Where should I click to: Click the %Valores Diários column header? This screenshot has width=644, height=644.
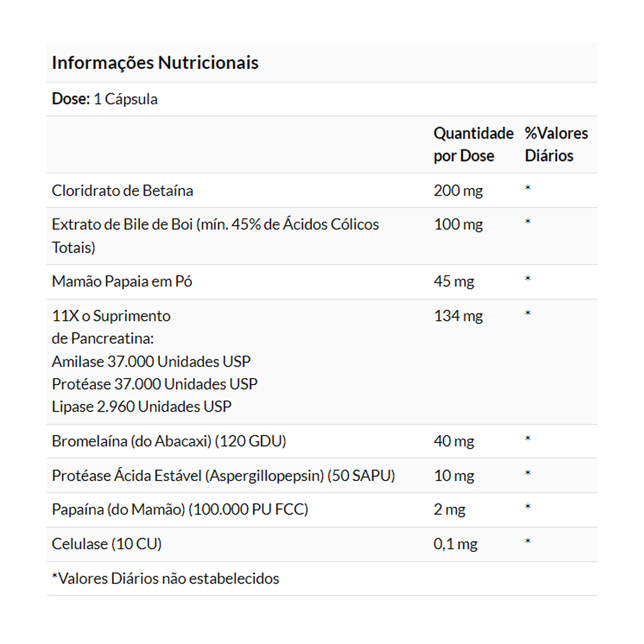pyautogui.click(x=556, y=144)
